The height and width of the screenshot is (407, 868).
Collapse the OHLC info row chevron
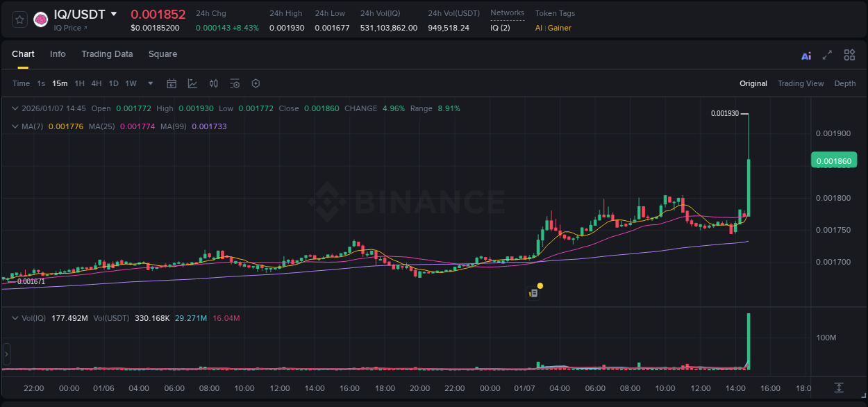[x=15, y=108]
